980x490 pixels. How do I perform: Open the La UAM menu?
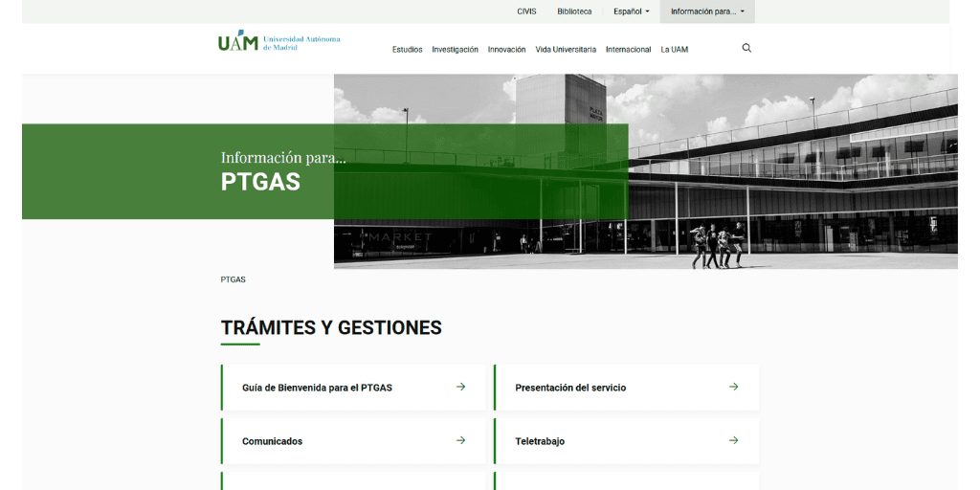coord(675,50)
